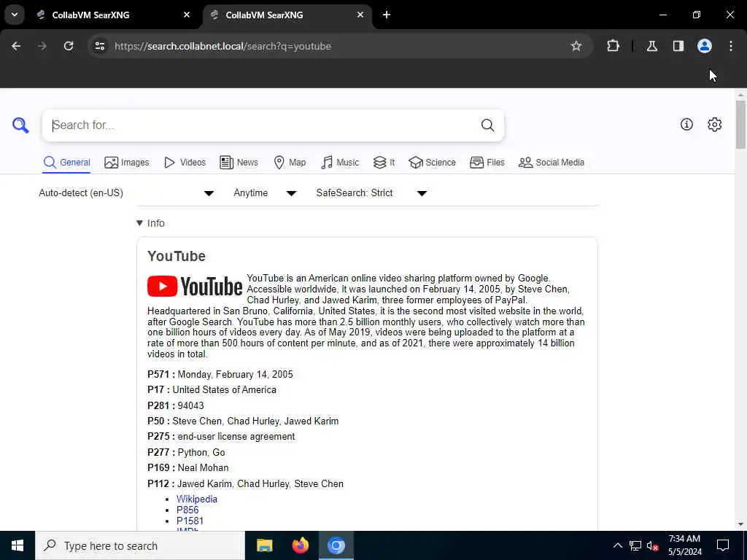Open Chrome three-dot menu

(731, 46)
